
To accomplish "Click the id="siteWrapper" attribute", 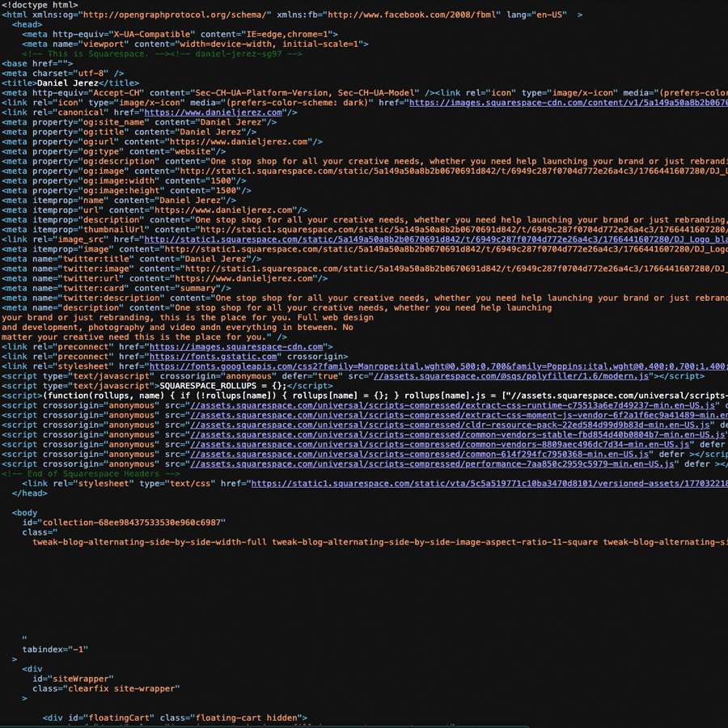I will 73,679.
